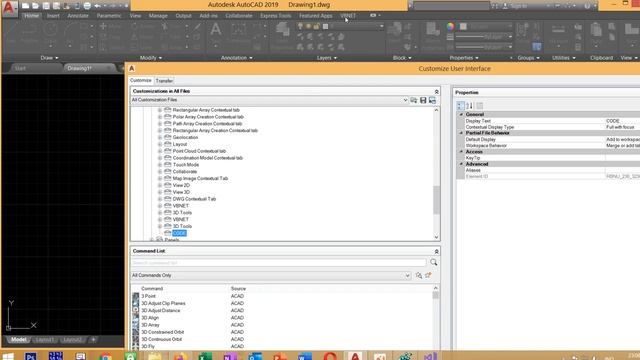Click the object color wheel in Properties panel

[450, 26]
